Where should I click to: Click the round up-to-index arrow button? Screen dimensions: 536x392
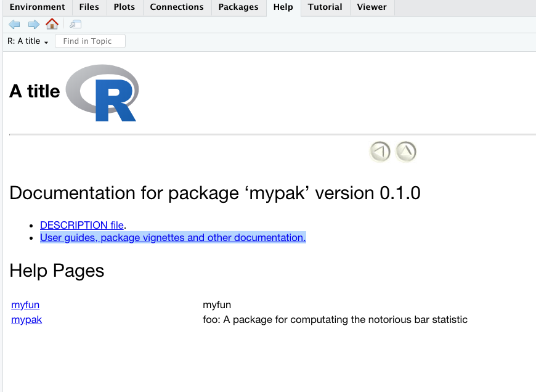(406, 152)
